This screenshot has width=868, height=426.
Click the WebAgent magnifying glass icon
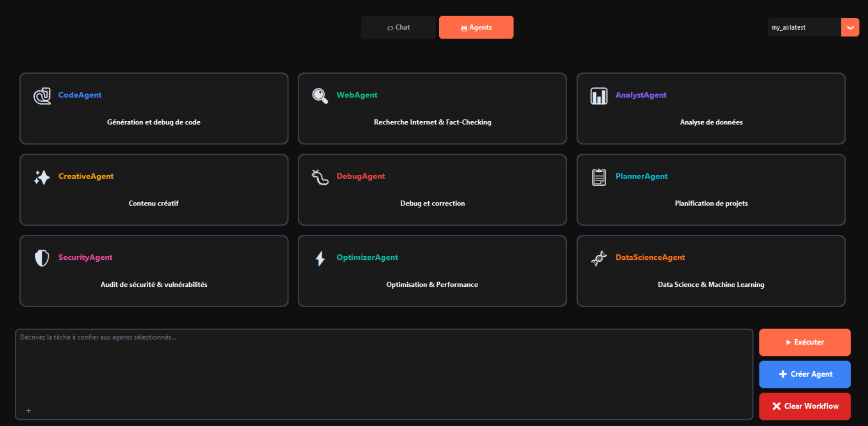320,96
